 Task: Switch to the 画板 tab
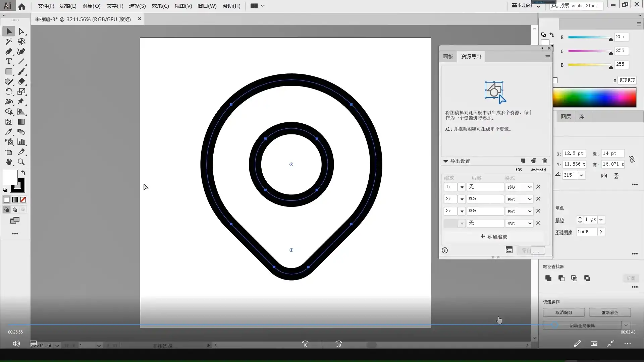point(448,57)
